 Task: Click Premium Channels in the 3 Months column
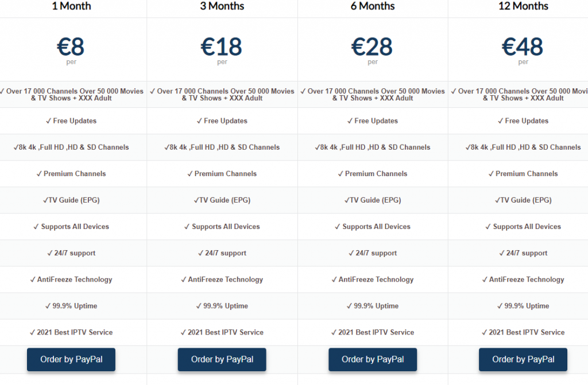point(222,174)
